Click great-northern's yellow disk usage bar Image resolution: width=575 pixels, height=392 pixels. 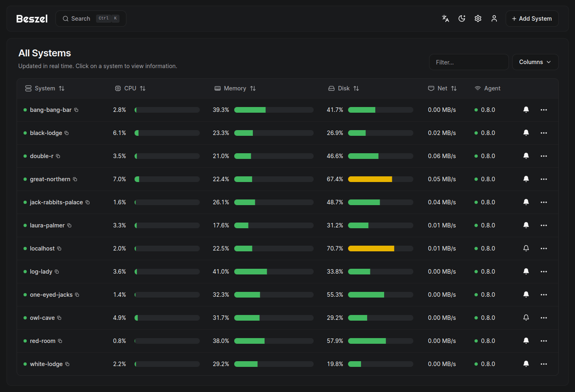[370, 179]
